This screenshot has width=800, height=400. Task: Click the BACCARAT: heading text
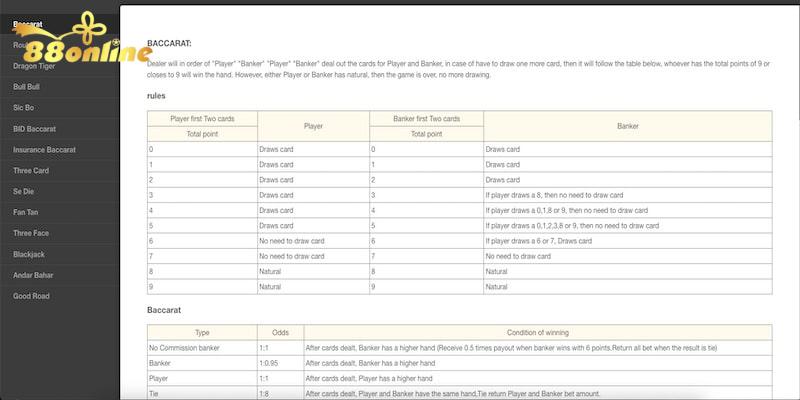[169, 44]
